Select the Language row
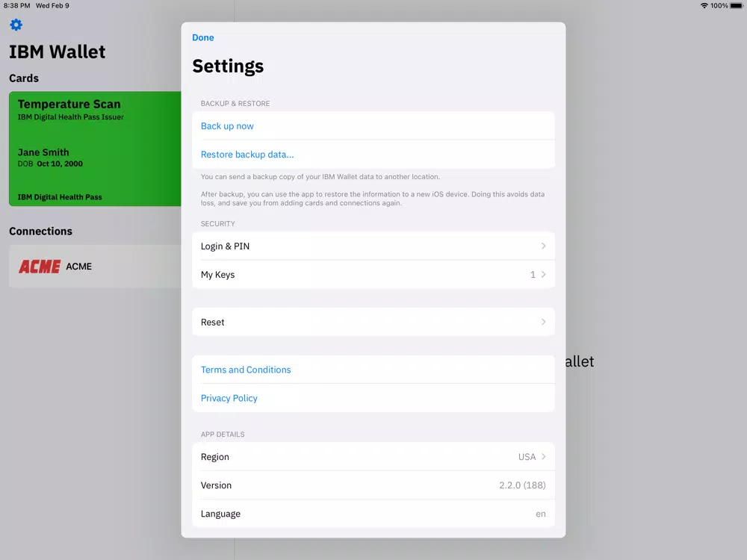 [373, 514]
